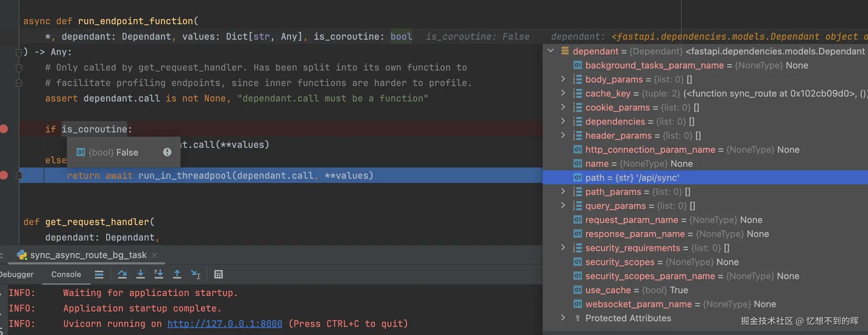Expand the Protected Attributes node

(563, 318)
